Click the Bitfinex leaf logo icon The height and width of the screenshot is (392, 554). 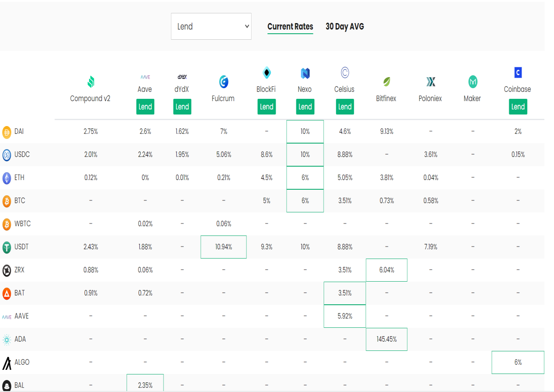(x=386, y=82)
